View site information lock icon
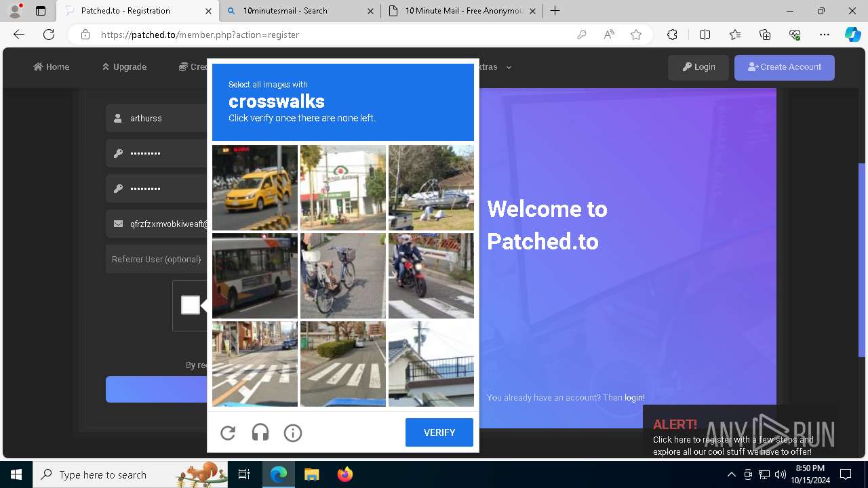Image resolution: width=868 pixels, height=488 pixels. (x=85, y=35)
